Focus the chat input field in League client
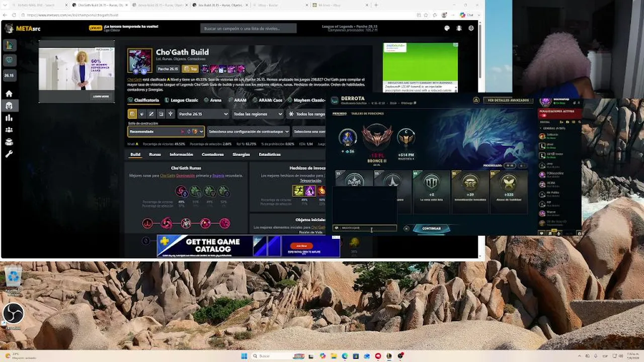 click(x=365, y=228)
